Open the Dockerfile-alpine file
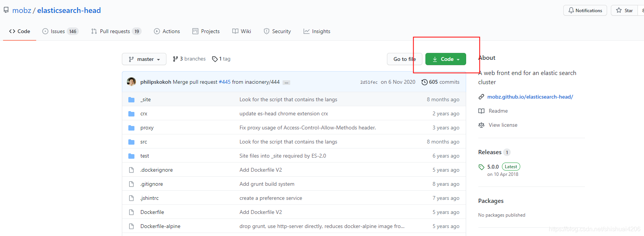Image resolution: width=644 pixels, height=236 pixels. click(x=160, y=226)
